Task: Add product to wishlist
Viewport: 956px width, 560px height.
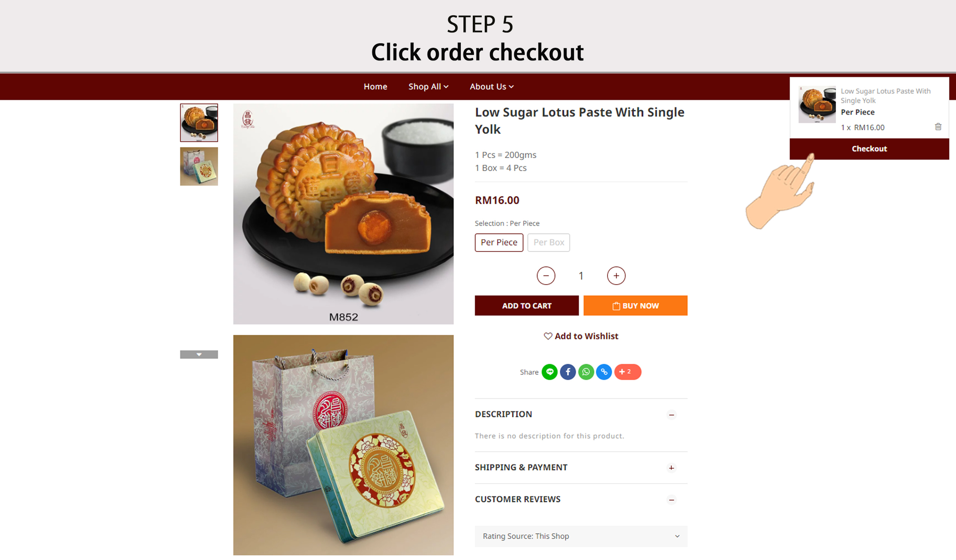Action: click(x=581, y=336)
